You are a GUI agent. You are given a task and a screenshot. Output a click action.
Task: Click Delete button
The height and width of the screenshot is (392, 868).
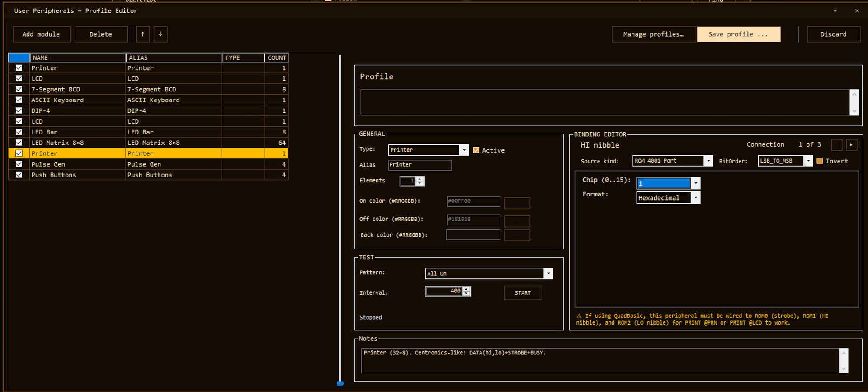click(x=101, y=34)
